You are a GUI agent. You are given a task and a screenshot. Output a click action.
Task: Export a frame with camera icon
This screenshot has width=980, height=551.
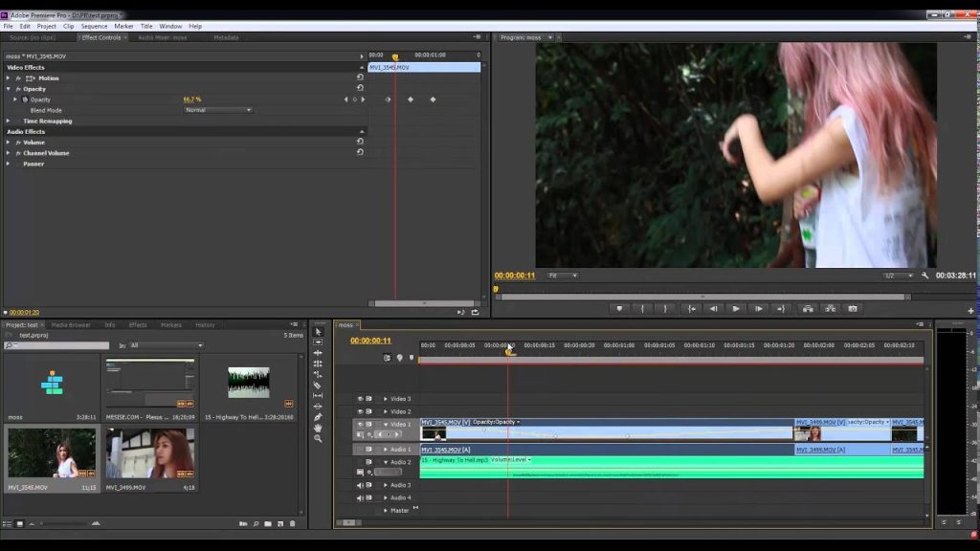click(x=853, y=309)
